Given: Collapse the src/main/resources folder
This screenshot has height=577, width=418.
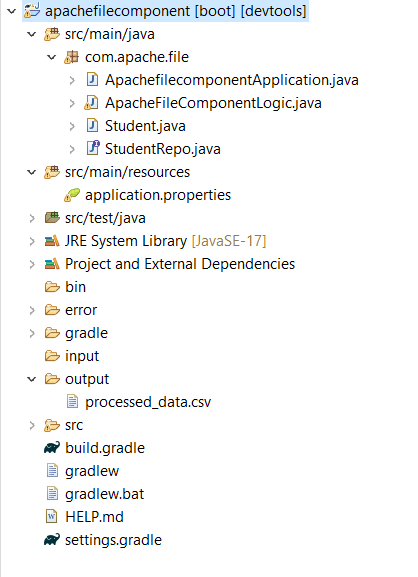Looking at the screenshot, I should (32, 172).
